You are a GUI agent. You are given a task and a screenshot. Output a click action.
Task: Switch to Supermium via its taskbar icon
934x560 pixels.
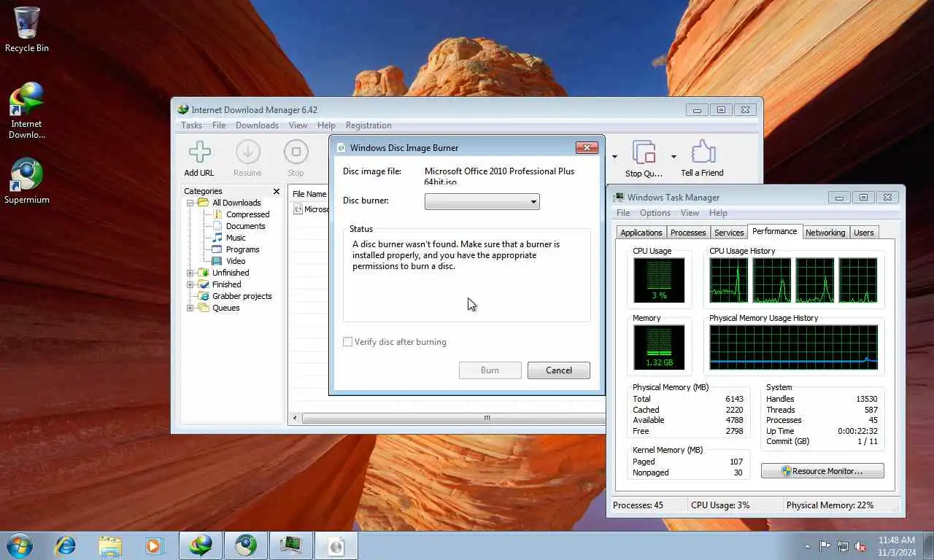[246, 545]
